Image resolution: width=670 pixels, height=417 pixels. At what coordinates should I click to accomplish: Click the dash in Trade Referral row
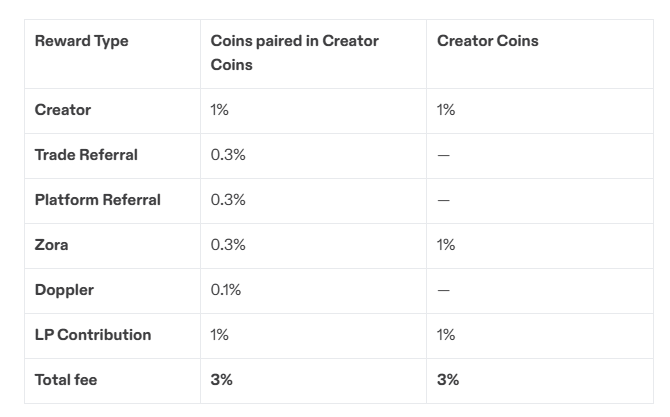(x=444, y=155)
